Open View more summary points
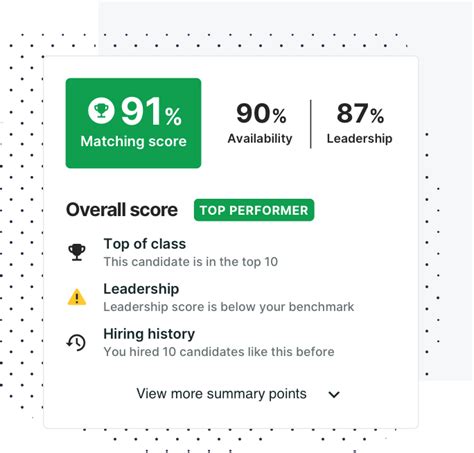 point(221,394)
